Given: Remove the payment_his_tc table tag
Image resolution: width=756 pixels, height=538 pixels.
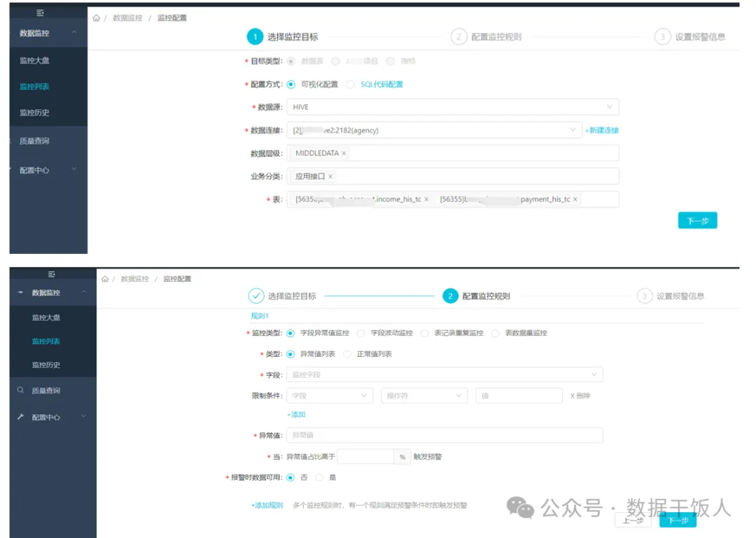Looking at the screenshot, I should (x=575, y=199).
